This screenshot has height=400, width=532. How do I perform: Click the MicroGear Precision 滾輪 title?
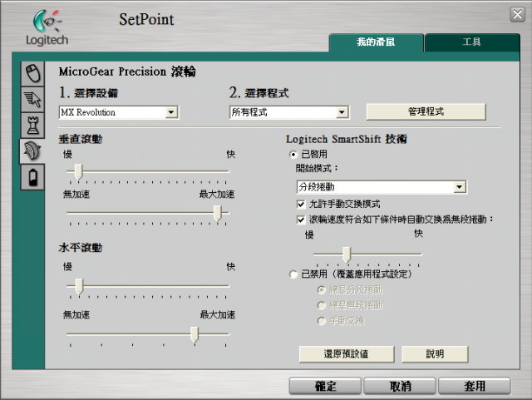pyautogui.click(x=127, y=72)
